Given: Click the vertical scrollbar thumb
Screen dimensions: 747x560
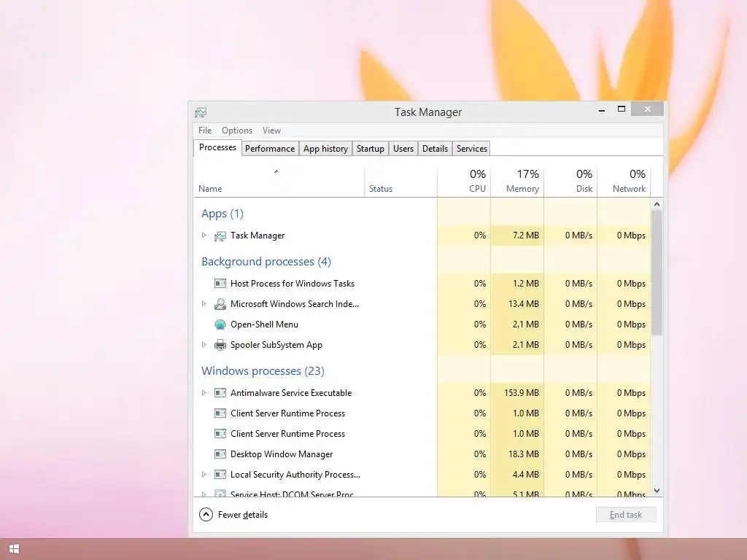Looking at the screenshot, I should tap(657, 273).
